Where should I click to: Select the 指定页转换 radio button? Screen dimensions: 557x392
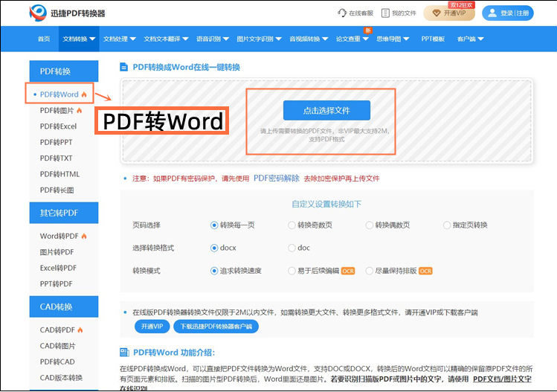tap(447, 225)
